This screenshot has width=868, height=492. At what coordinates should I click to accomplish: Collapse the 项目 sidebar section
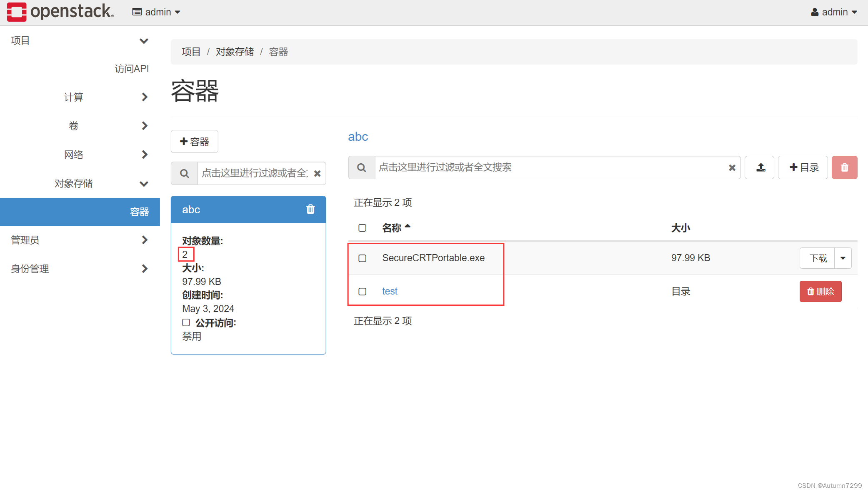click(x=80, y=41)
